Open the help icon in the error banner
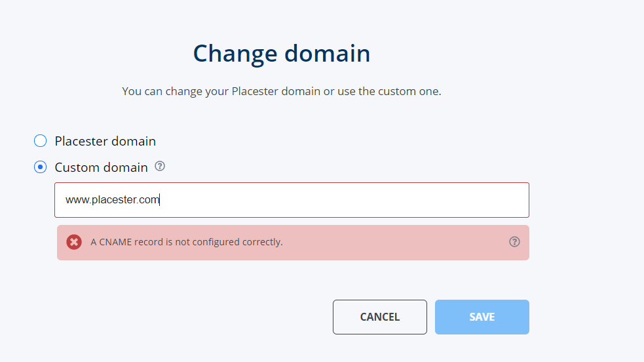 point(514,242)
